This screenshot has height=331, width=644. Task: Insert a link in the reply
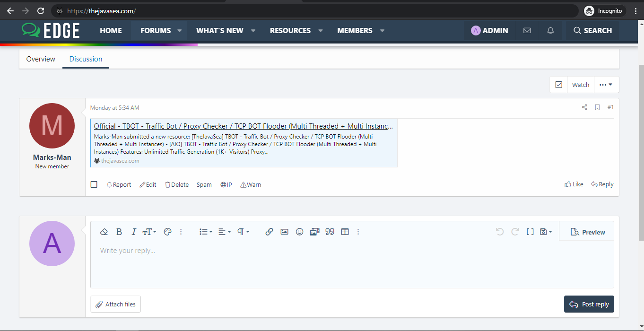(269, 232)
